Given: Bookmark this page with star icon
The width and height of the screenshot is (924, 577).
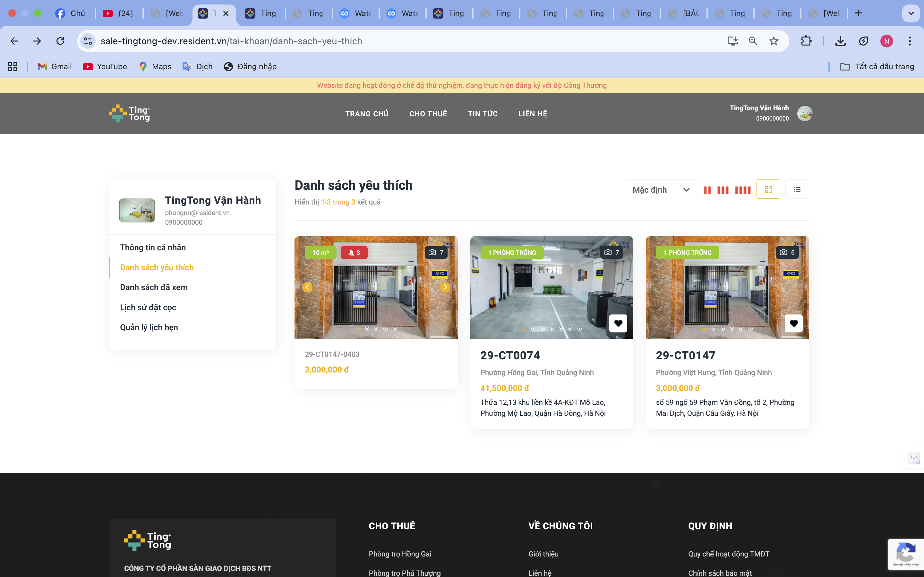Looking at the screenshot, I should (774, 41).
